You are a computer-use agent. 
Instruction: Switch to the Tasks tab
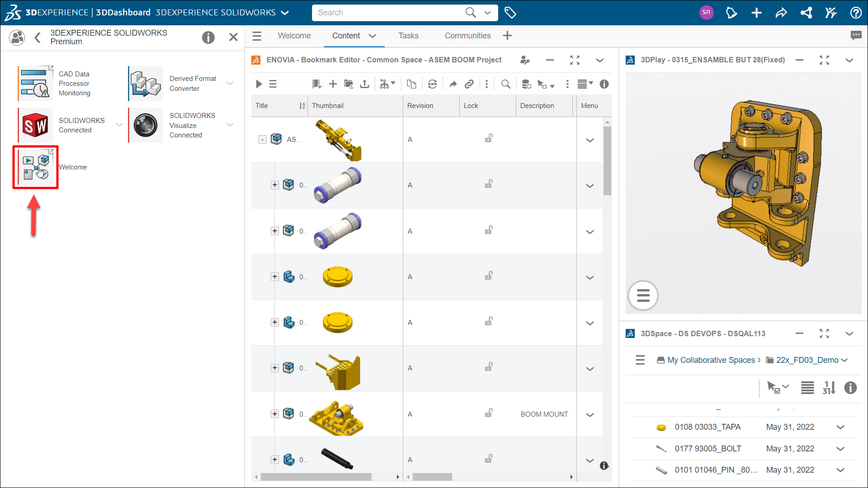pyautogui.click(x=408, y=36)
